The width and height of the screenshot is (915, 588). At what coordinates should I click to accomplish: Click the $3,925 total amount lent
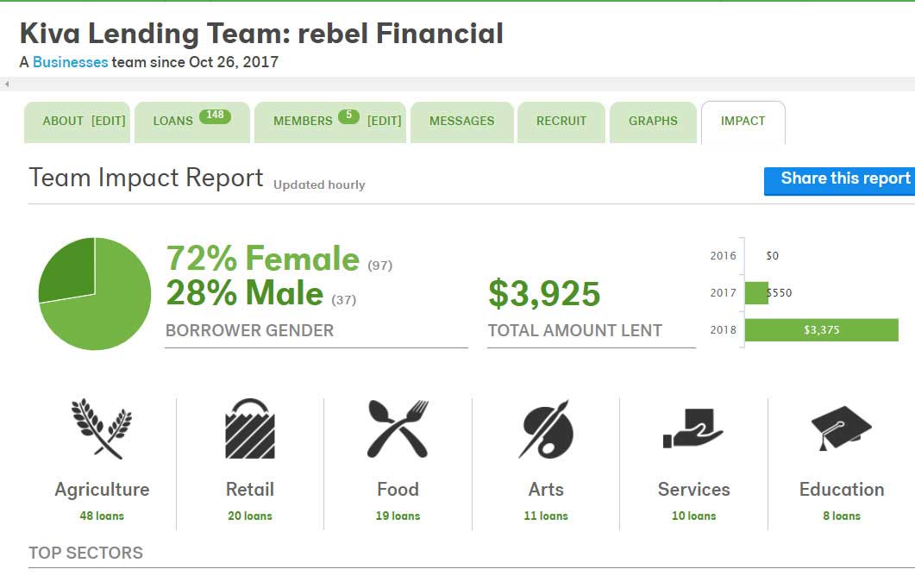(x=544, y=293)
